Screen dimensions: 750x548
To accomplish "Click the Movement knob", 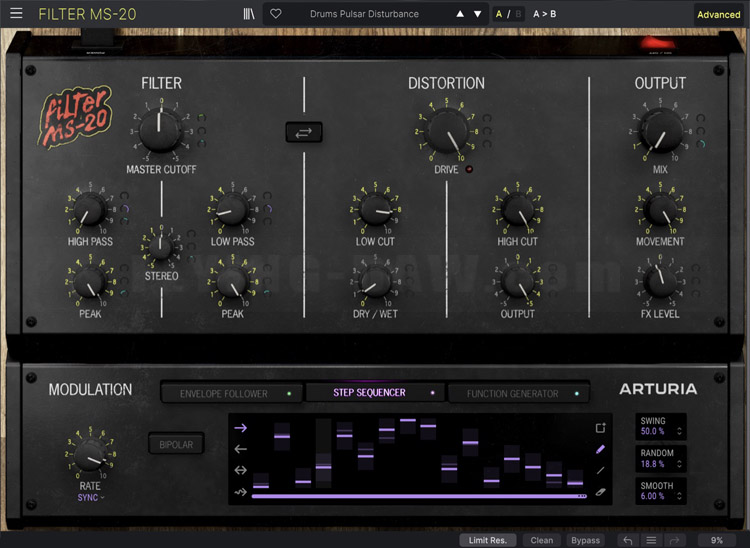I will pyautogui.click(x=660, y=209).
